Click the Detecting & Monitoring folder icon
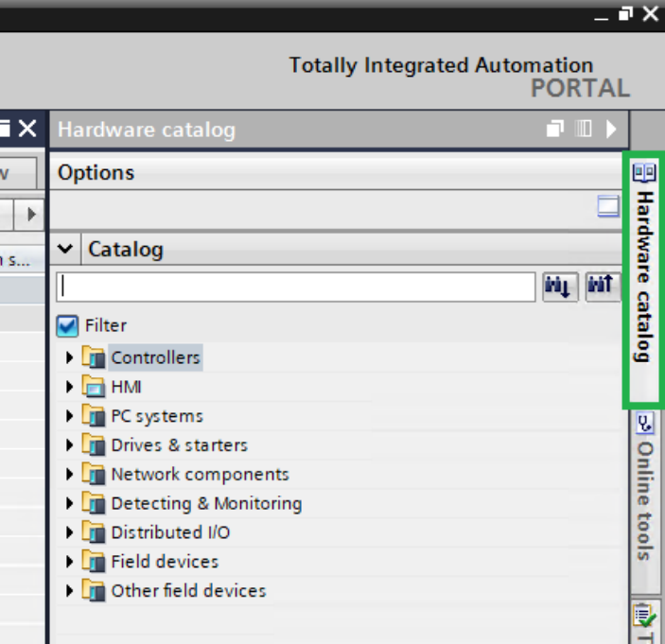 pyautogui.click(x=93, y=503)
